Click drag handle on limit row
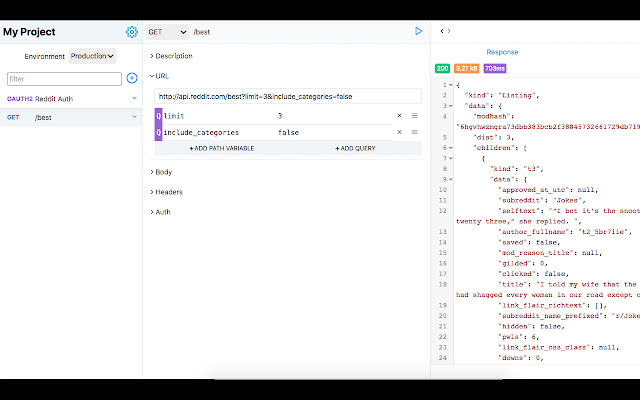This screenshot has width=640, height=400. (414, 116)
